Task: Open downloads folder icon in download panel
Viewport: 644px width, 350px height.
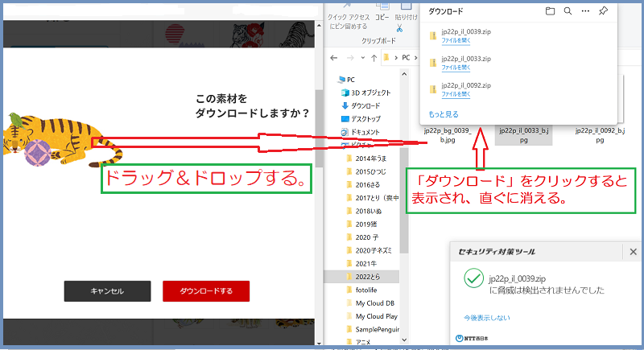Action: pyautogui.click(x=550, y=11)
